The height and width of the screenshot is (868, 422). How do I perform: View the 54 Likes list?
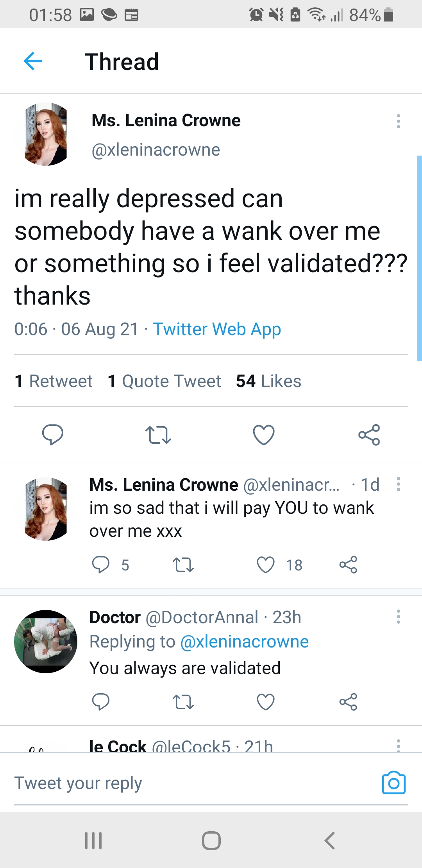pos(268,381)
